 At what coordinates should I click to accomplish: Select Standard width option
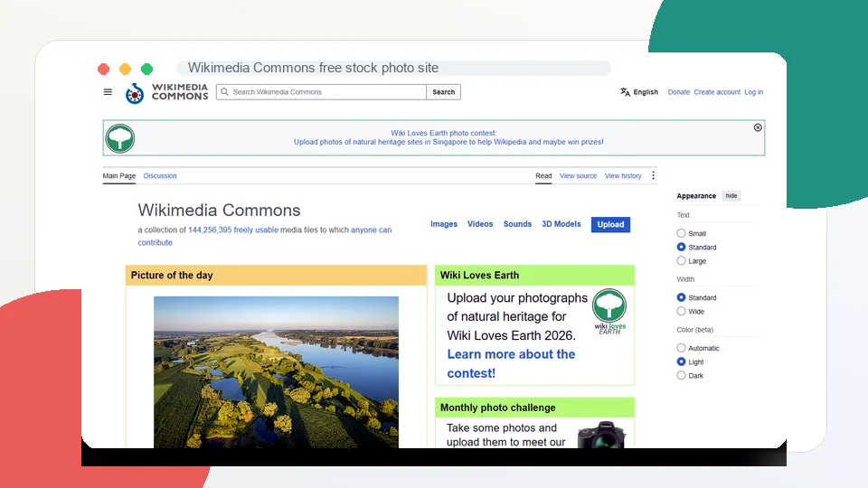click(681, 297)
